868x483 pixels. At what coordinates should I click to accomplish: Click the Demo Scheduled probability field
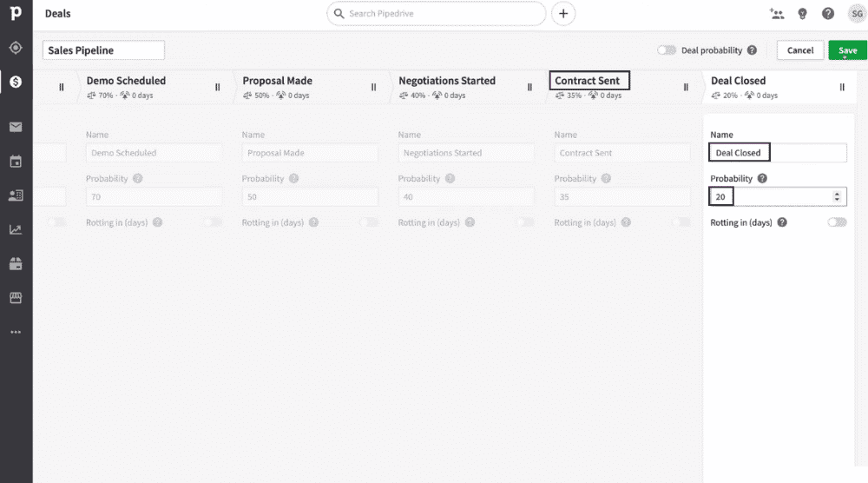(x=154, y=196)
